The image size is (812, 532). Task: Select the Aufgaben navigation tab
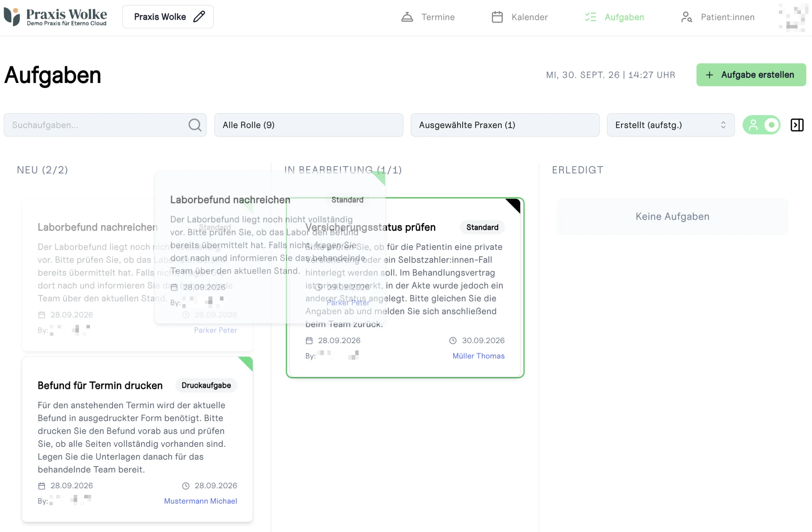point(614,17)
